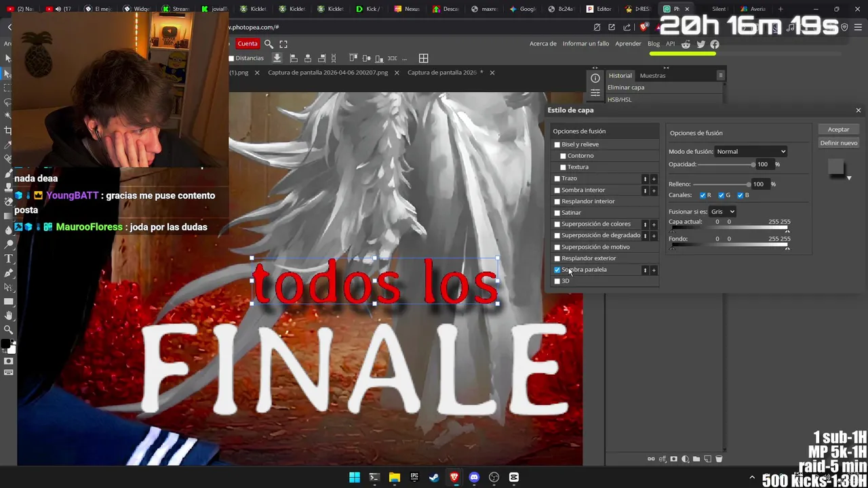Add another Trazo effect with plus button

[x=654, y=179]
